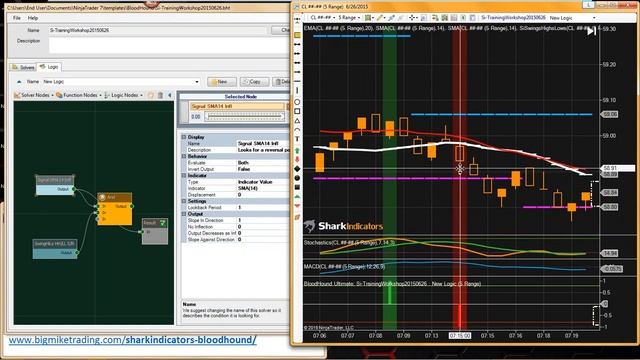Click the template Name input field
This screenshot has width=640, height=360.
click(x=158, y=30)
